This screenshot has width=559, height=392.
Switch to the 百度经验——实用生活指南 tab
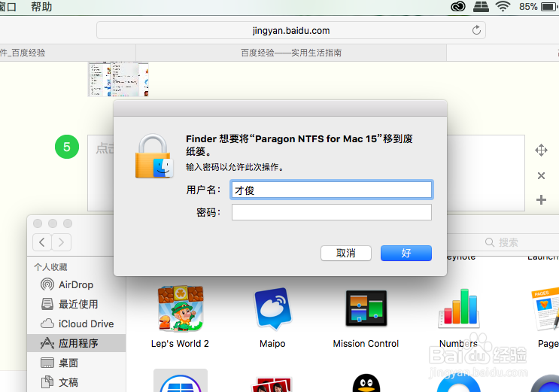tap(291, 53)
